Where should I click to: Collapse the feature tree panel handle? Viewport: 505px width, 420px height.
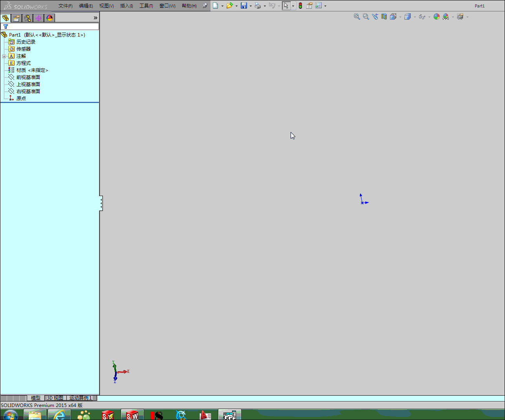[101, 204]
